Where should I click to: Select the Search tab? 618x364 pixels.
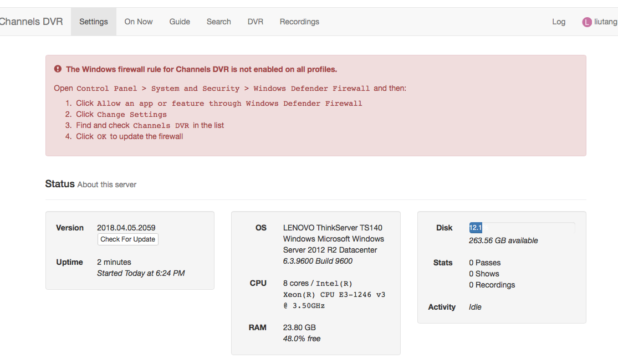tap(218, 21)
